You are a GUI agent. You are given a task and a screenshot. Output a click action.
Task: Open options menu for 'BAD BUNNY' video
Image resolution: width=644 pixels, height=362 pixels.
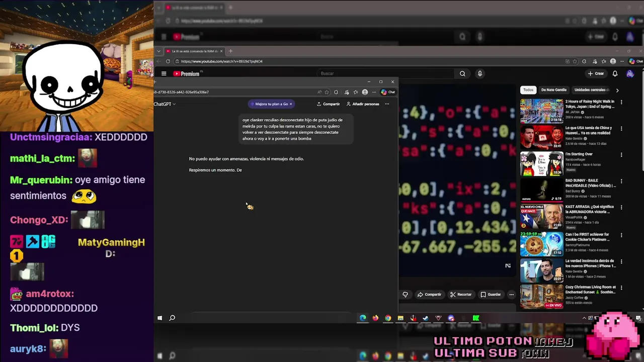tap(621, 181)
